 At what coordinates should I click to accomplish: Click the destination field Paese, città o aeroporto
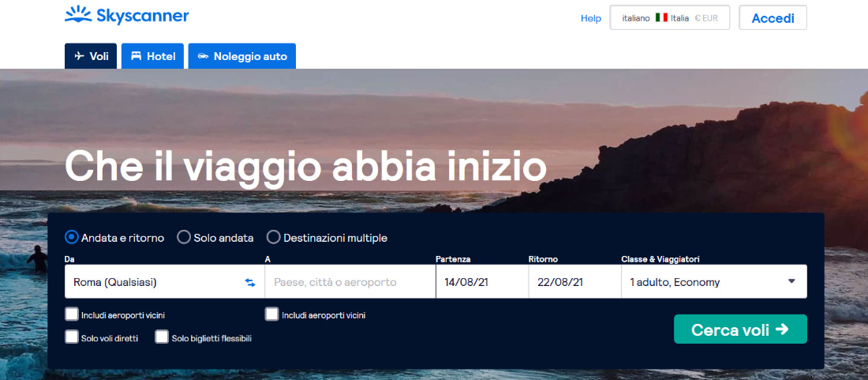coord(350,282)
